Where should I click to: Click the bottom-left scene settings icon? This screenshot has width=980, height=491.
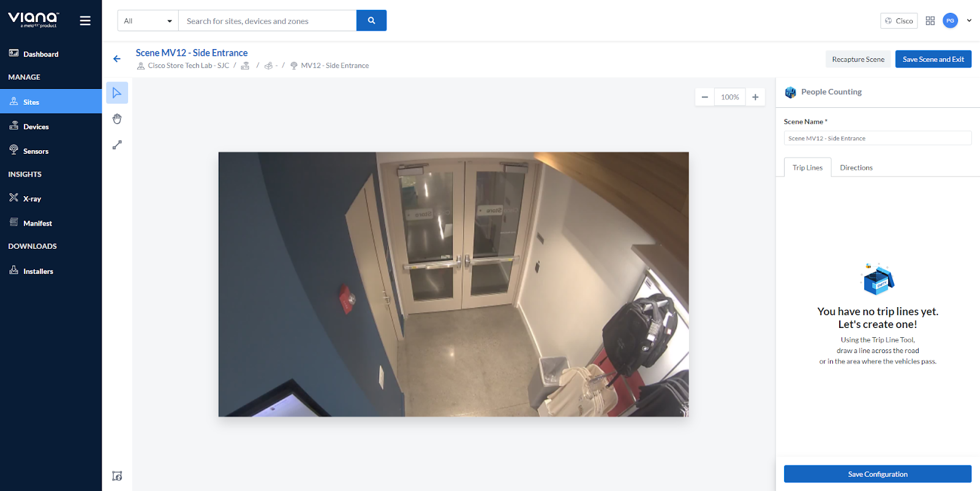coord(117,476)
